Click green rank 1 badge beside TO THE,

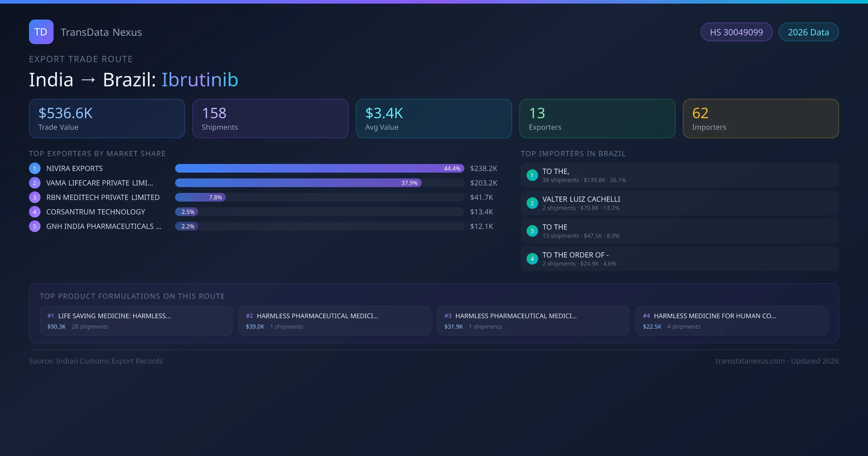point(532,175)
